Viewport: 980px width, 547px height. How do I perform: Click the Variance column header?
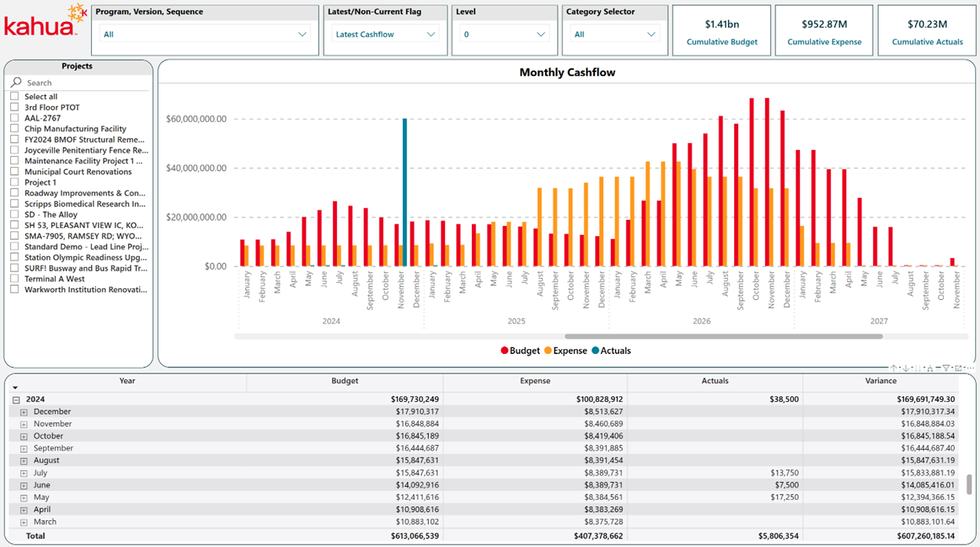tap(880, 381)
